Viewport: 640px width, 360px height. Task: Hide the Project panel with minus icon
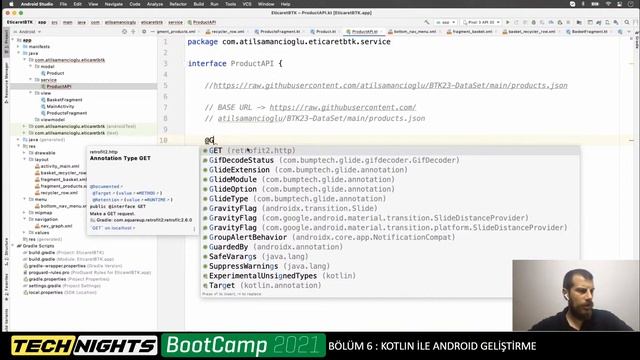(x=153, y=31)
